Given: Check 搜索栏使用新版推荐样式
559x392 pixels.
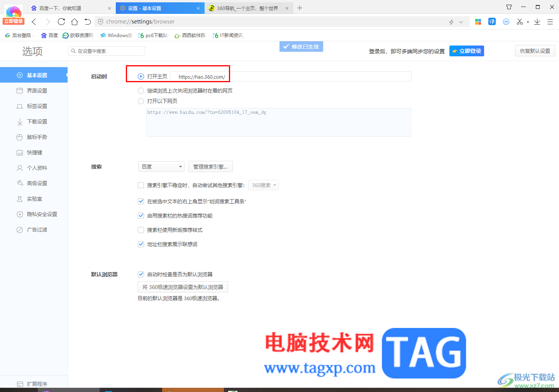Looking at the screenshot, I should coord(141,230).
